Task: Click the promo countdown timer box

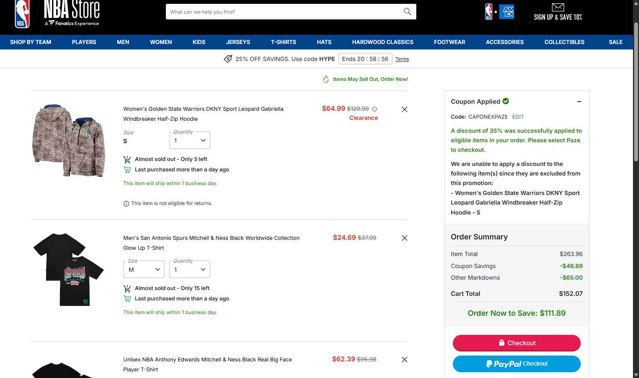Action: (365, 59)
